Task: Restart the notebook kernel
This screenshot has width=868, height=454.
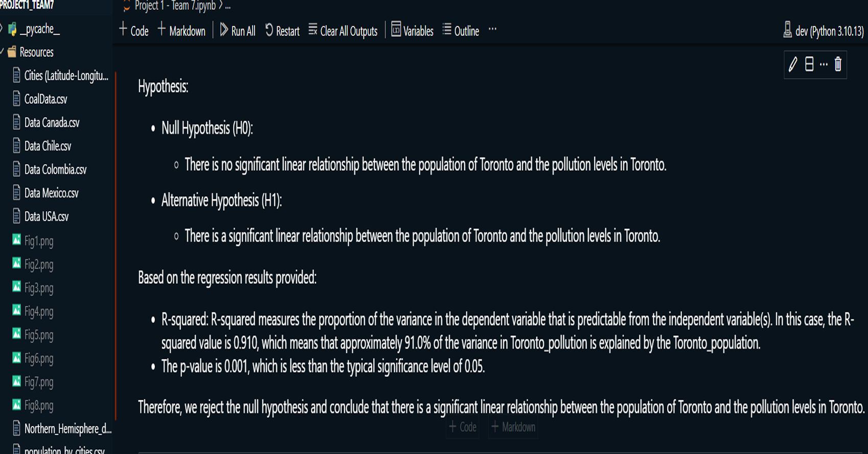Action: pyautogui.click(x=282, y=31)
